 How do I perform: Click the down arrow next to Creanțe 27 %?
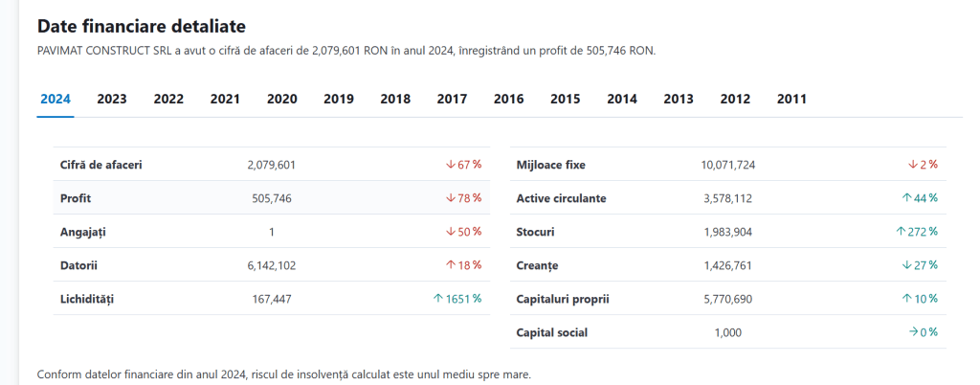[x=906, y=265]
